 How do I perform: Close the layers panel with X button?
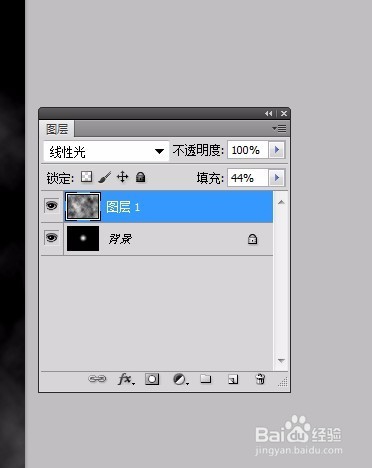point(284,114)
